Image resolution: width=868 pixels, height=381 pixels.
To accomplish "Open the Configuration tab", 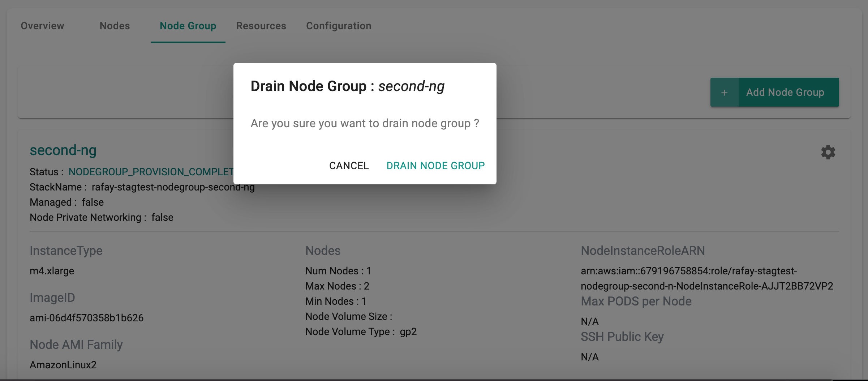I will [339, 26].
